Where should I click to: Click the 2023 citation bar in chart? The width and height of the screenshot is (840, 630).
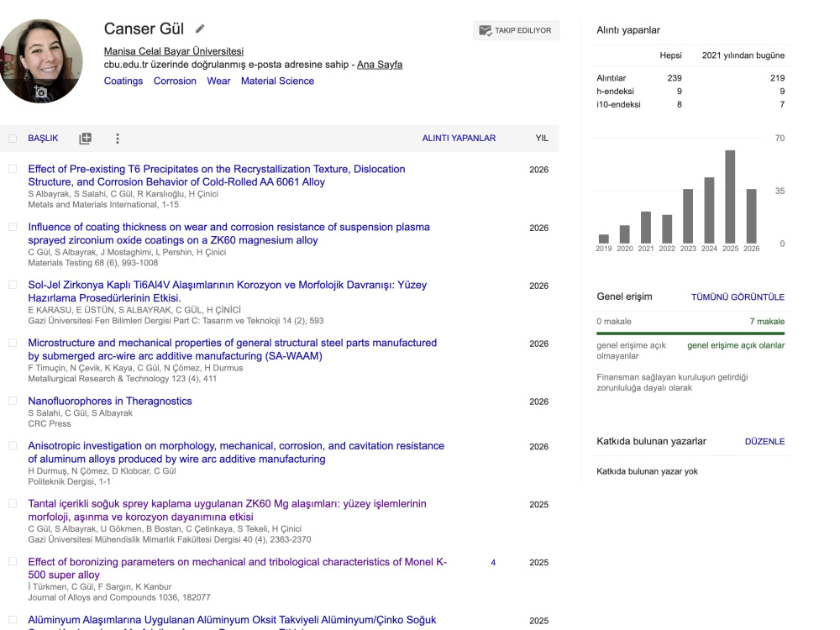(x=688, y=217)
